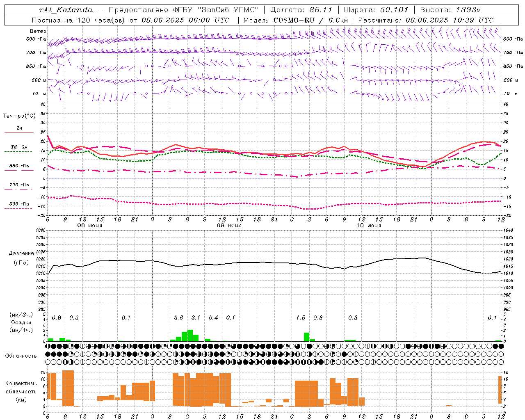Click the (мм/1ч.) precipitation unit label
525x420 pixels.
coord(21,330)
